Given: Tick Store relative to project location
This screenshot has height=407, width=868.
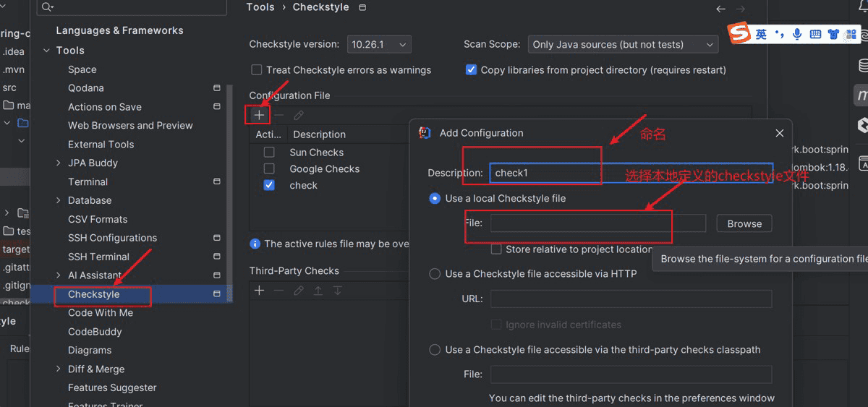Looking at the screenshot, I should (x=496, y=249).
